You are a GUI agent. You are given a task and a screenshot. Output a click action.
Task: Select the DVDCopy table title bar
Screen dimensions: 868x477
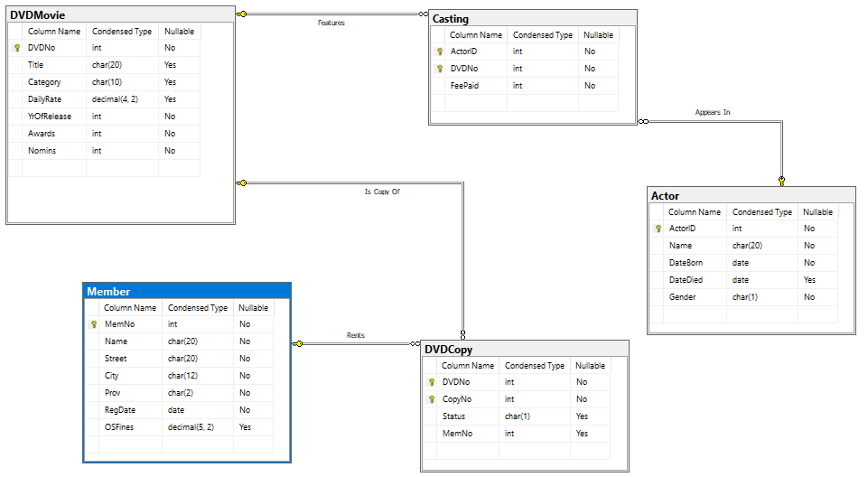tap(524, 350)
